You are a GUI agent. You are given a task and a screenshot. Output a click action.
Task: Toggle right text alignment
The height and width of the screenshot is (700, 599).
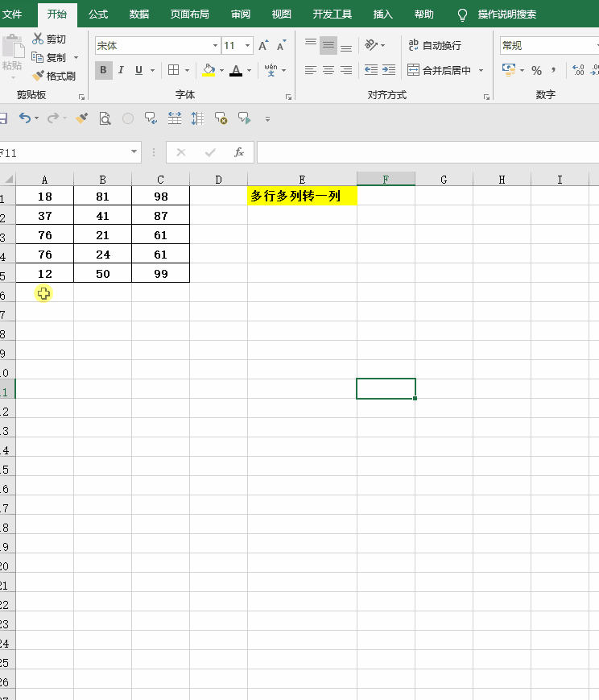coord(346,70)
